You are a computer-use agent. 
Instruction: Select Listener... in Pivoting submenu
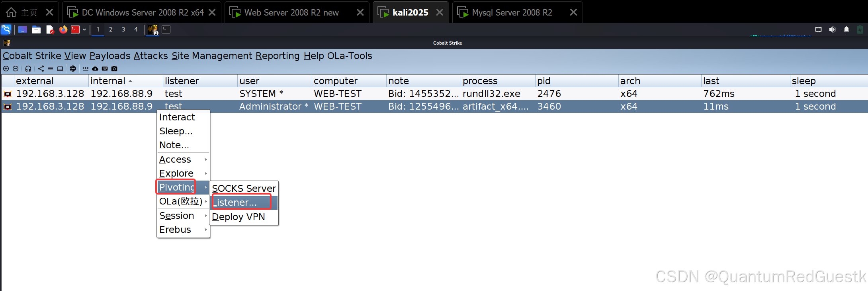point(244,203)
